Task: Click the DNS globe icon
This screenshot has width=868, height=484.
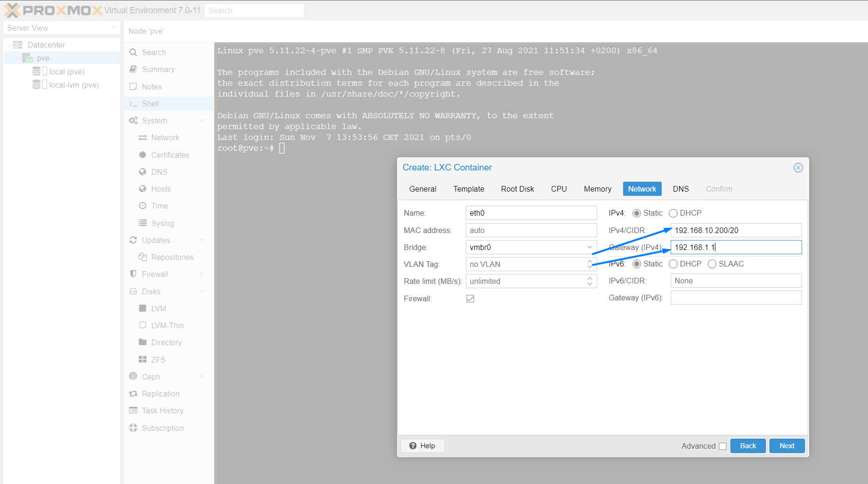Action: click(x=143, y=171)
